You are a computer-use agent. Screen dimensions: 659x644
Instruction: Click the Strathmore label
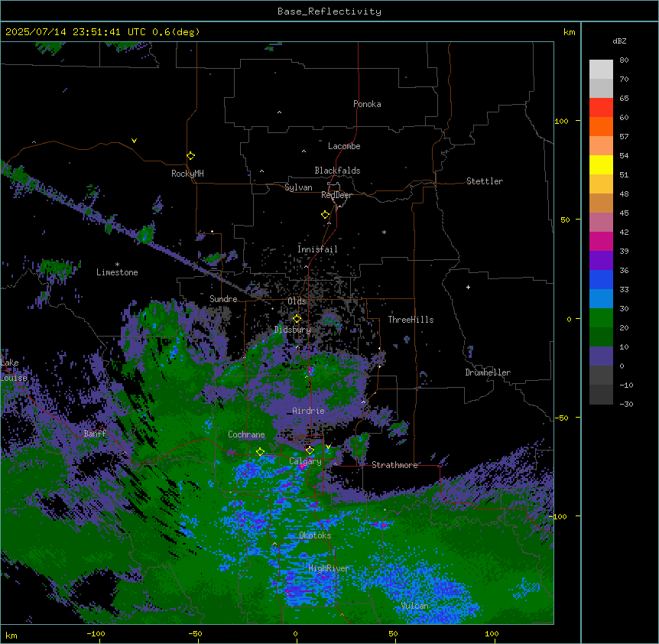(394, 465)
